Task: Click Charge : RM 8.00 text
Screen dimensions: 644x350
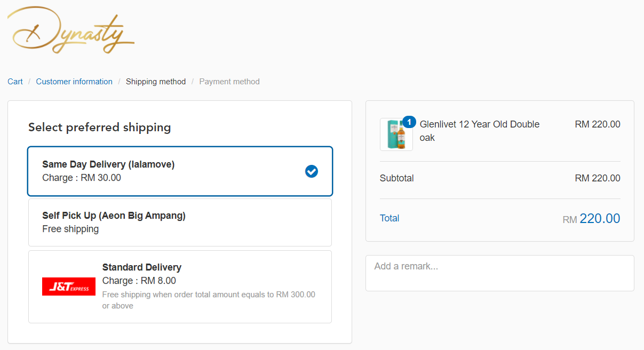Action: [139, 281]
